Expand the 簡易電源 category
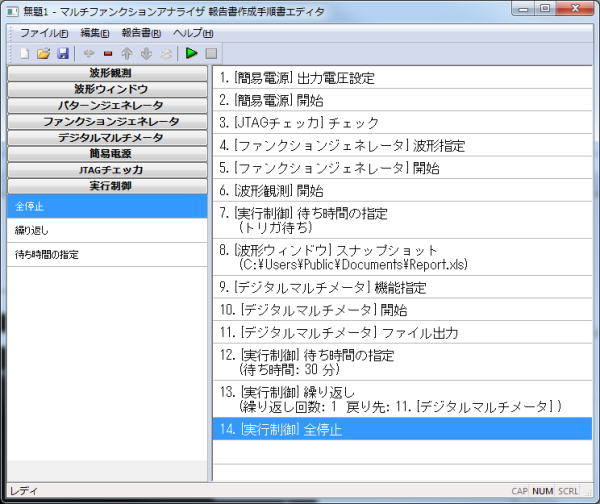600x504 pixels. (x=107, y=153)
